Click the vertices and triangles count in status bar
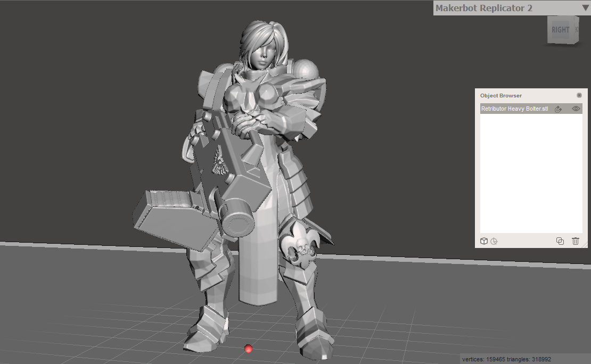The width and height of the screenshot is (591, 364). [x=506, y=360]
